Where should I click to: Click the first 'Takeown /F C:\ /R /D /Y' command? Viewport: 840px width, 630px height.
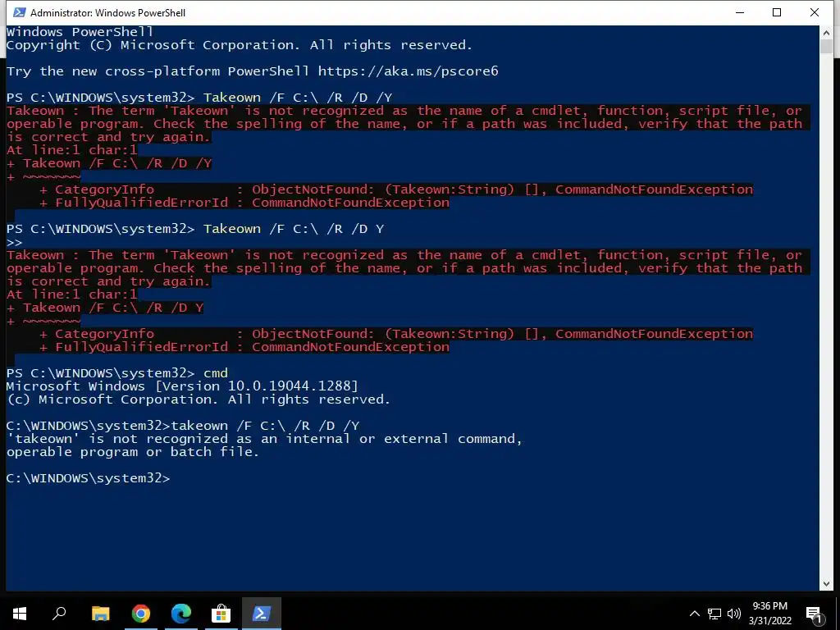(298, 98)
